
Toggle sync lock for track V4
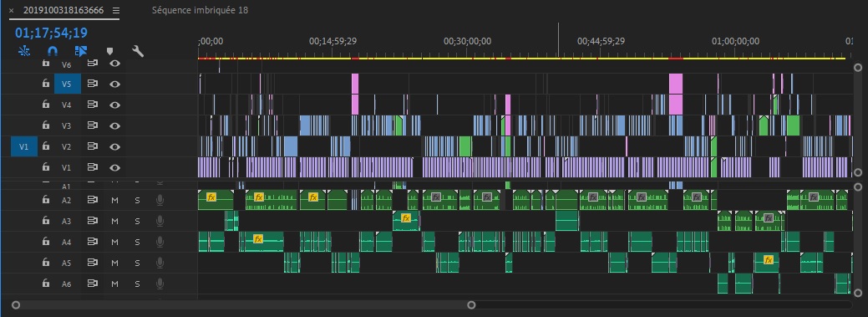pos(93,105)
